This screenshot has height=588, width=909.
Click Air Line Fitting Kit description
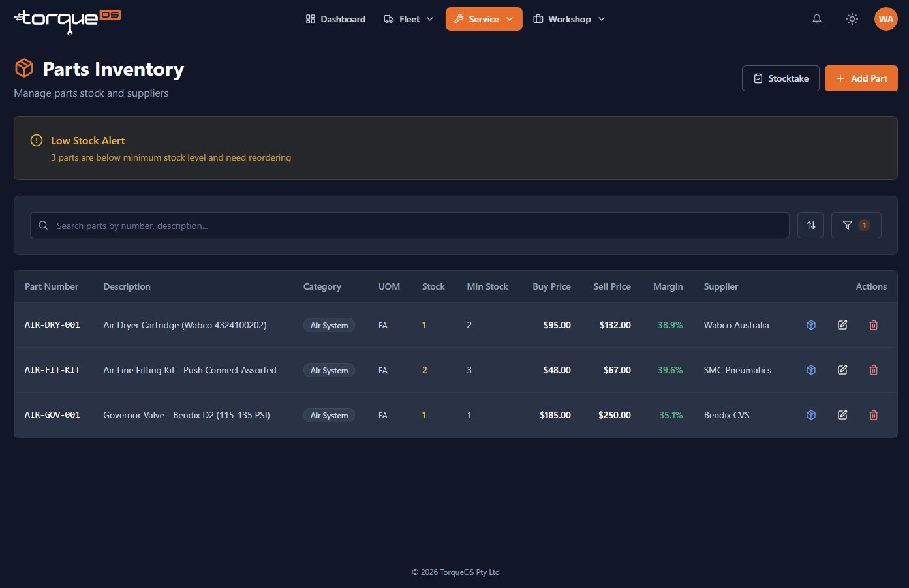[190, 370]
